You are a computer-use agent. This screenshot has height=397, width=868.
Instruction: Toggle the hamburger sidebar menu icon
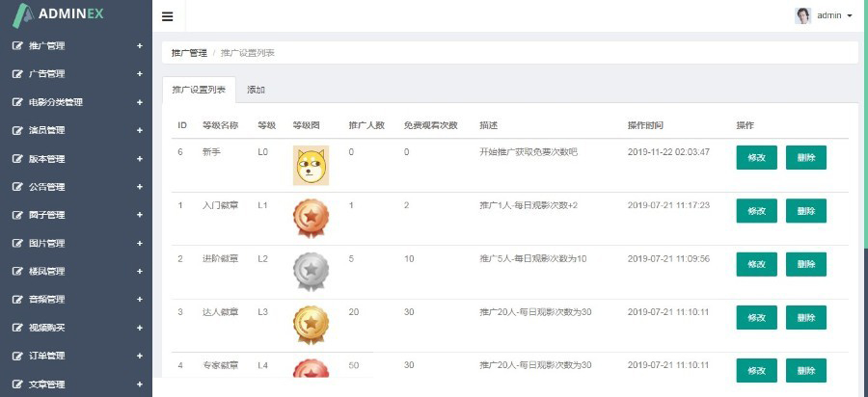(x=167, y=16)
